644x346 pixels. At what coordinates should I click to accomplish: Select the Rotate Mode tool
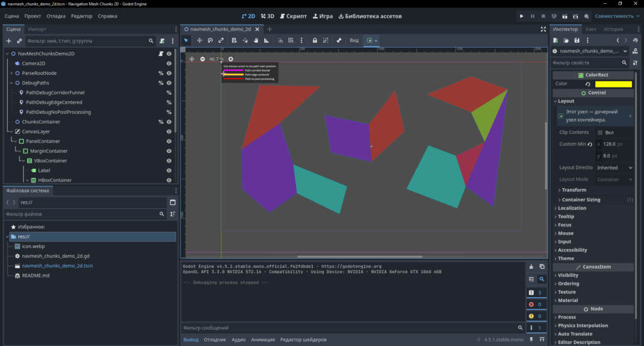tap(210, 40)
